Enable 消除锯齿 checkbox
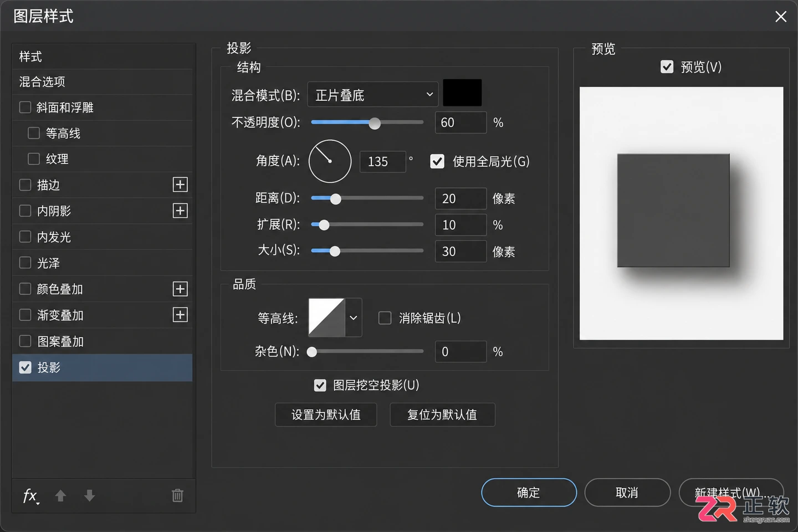798x532 pixels. click(x=385, y=318)
